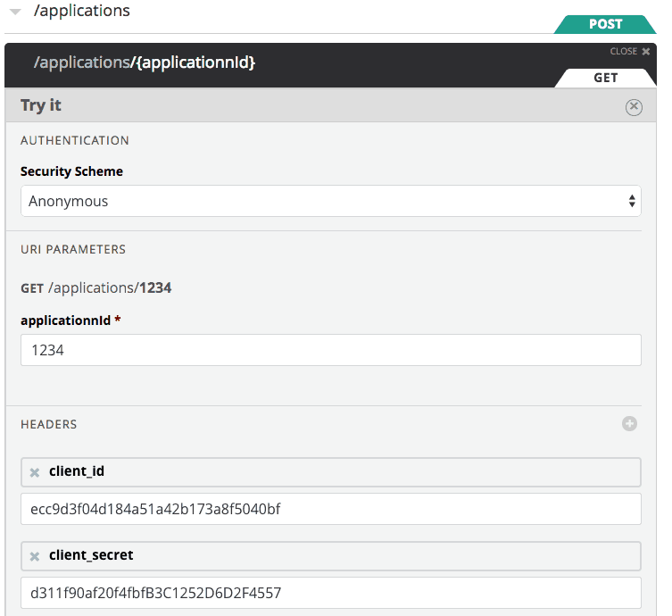This screenshot has height=616, width=672.
Task: Click the applicationnId input field
Action: tap(331, 350)
